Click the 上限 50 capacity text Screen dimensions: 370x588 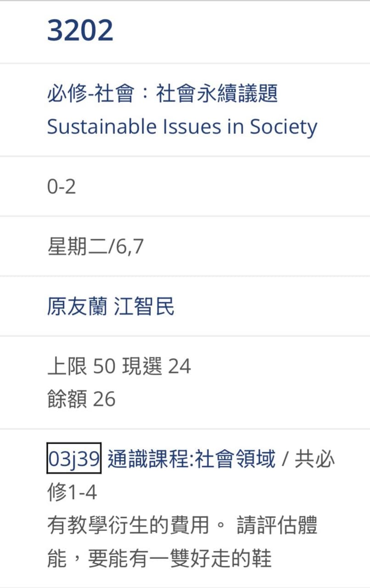point(81,367)
